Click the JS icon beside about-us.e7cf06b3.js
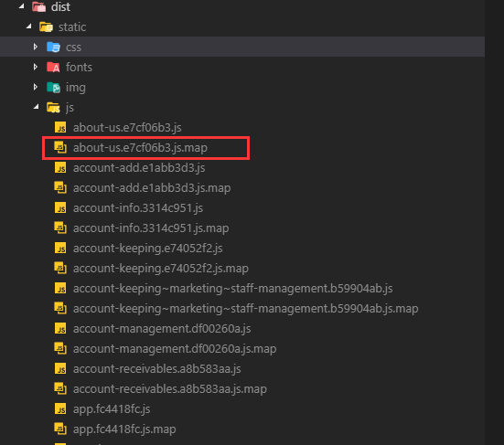 60,127
